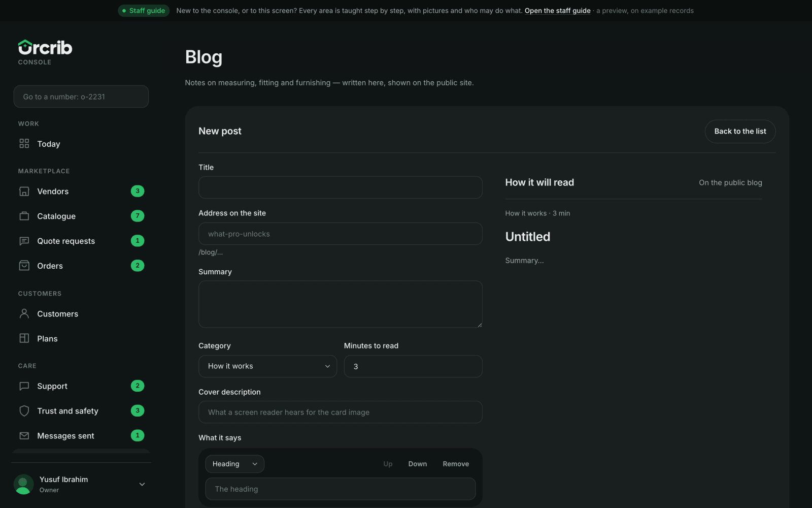
Task: Click the Support badge showing 2
Action: [138, 386]
